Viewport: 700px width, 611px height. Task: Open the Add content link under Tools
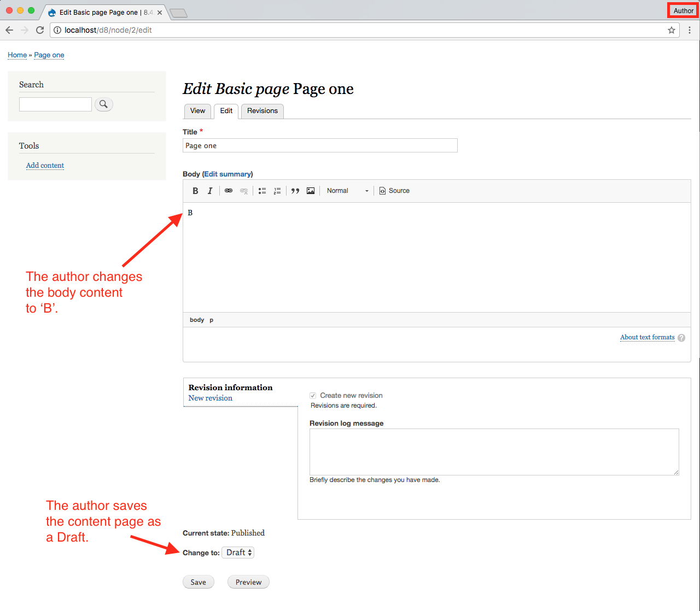[45, 165]
